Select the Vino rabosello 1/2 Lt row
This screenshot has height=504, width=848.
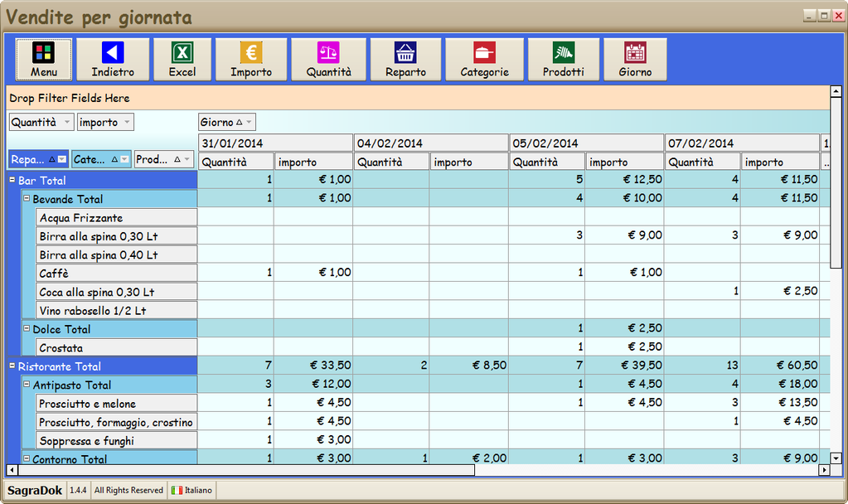pos(116,310)
